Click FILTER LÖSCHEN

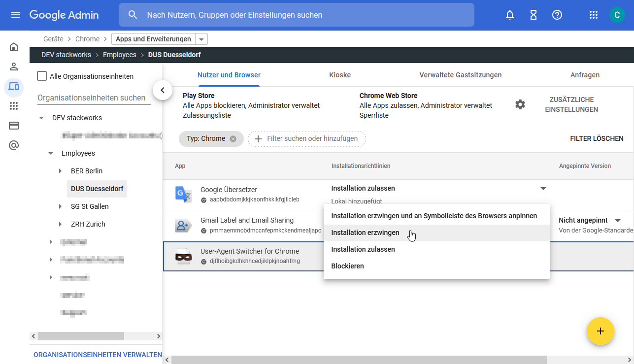(x=597, y=138)
